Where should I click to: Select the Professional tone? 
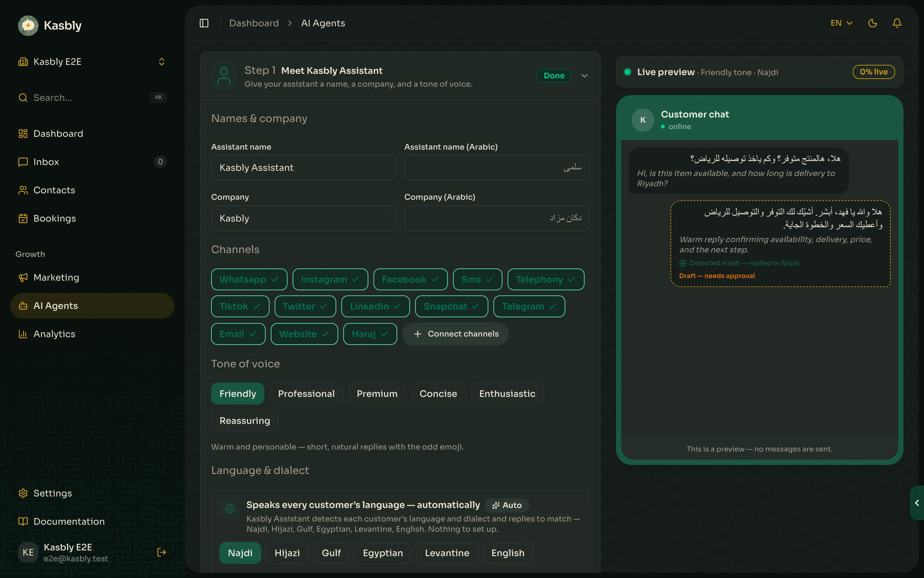pyautogui.click(x=306, y=394)
